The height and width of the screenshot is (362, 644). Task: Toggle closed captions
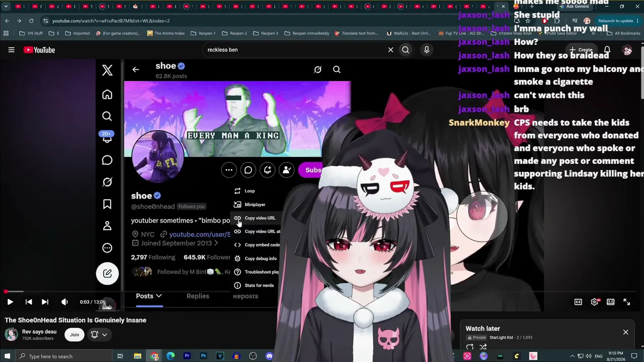(578, 302)
